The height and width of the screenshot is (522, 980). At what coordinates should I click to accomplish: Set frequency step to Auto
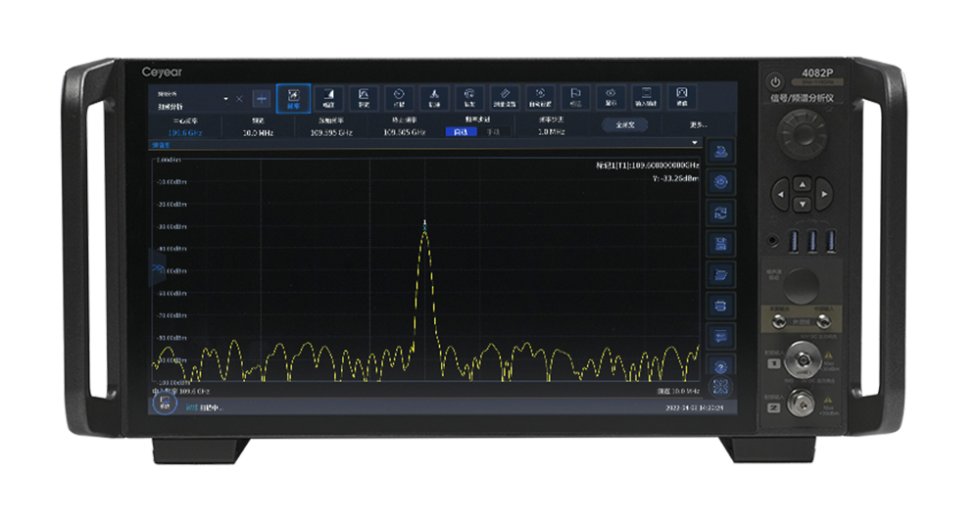459,131
